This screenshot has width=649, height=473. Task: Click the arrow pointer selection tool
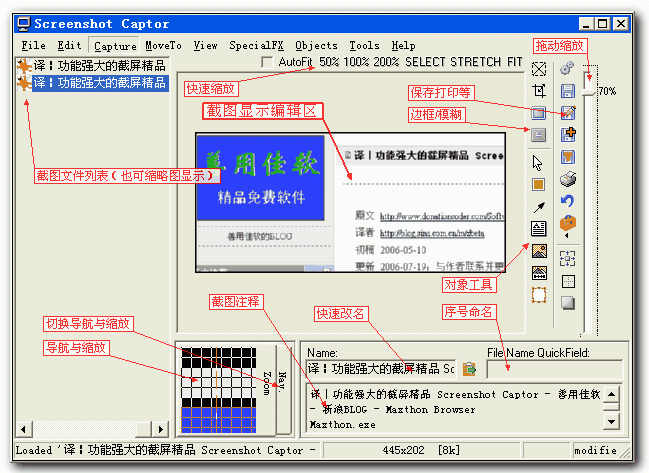coord(539,162)
